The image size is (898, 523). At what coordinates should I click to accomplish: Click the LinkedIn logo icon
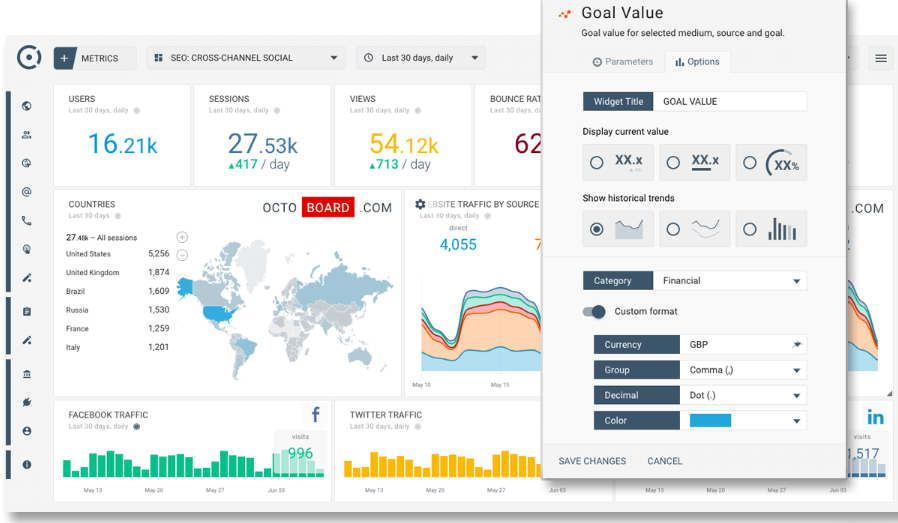click(875, 417)
